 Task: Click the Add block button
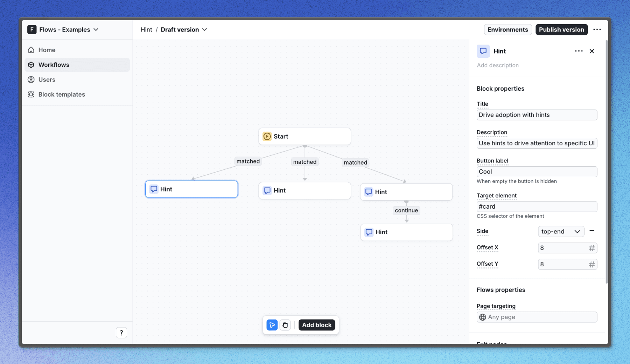pos(317,325)
